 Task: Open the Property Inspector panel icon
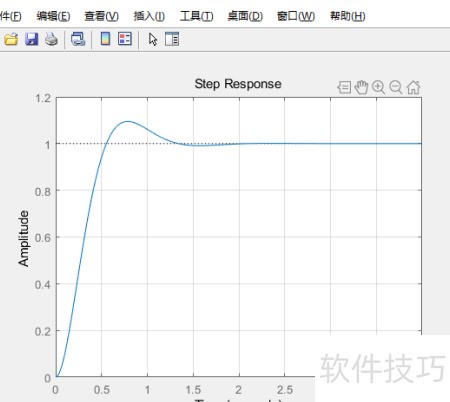coord(172,39)
